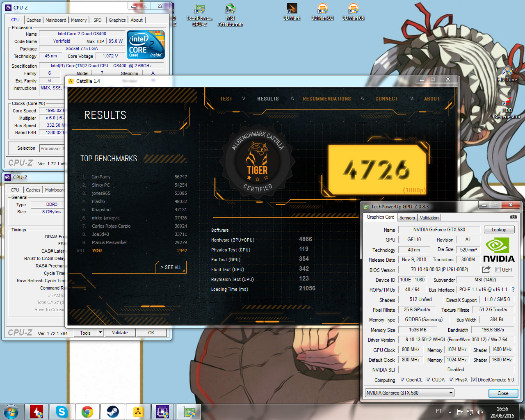Image resolution: width=525 pixels, height=420 pixels.
Task: Click the BIOS share/export arrow icon
Action: pyautogui.click(x=486, y=269)
